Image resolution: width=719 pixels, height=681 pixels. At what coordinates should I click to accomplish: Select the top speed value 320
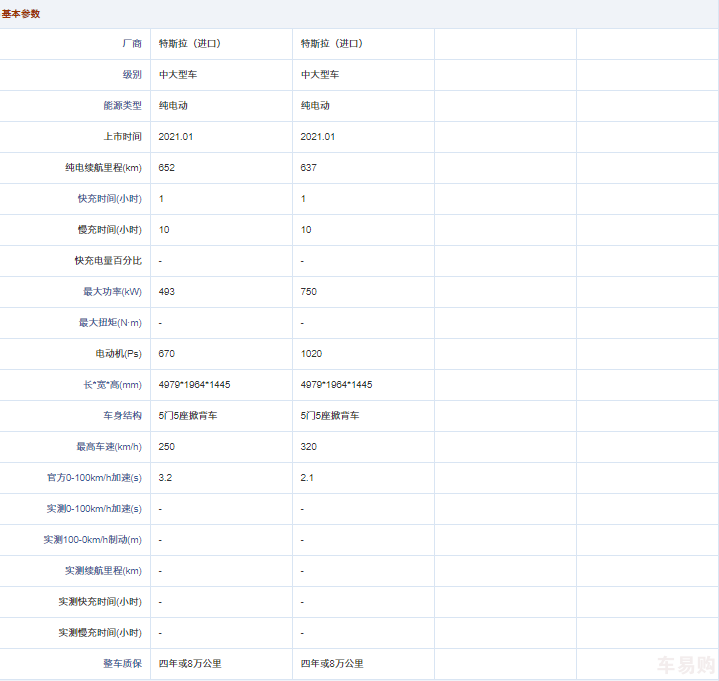[309, 447]
